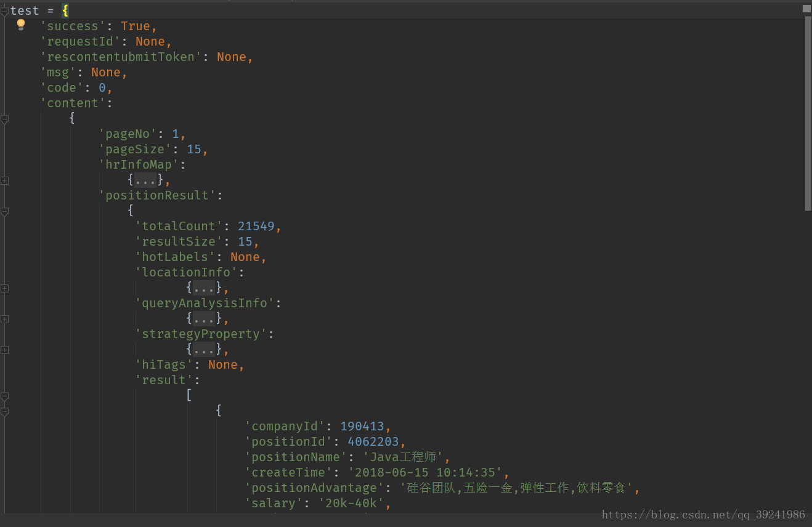Collapse the '[' list fold marker under 'result'
Viewport: 812px width, 527px height.
click(4, 396)
